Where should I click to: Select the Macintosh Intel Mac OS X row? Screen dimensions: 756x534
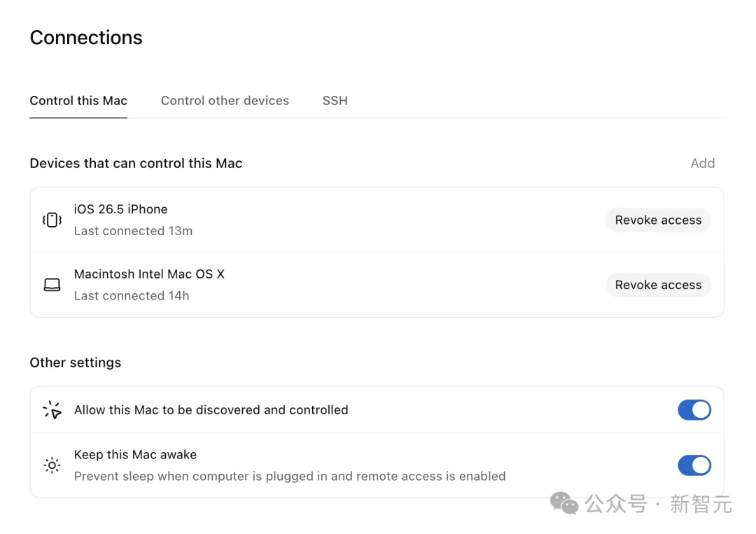click(x=377, y=285)
